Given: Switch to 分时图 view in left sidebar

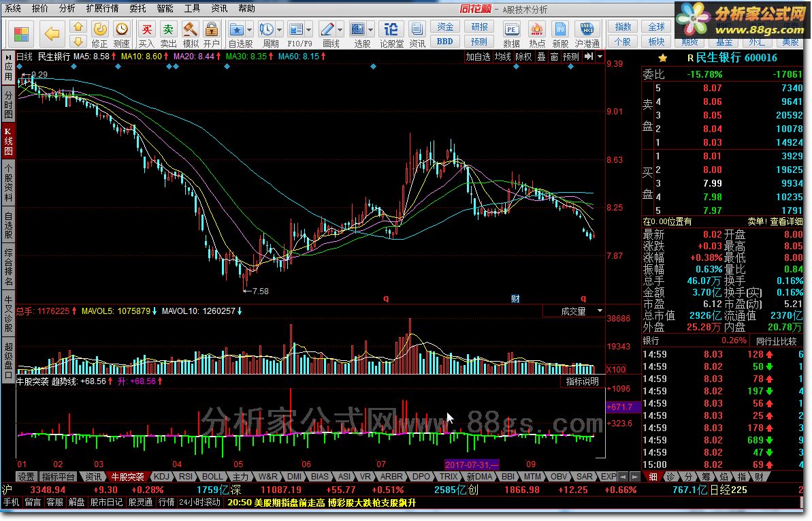Looking at the screenshot, I should click(8, 105).
